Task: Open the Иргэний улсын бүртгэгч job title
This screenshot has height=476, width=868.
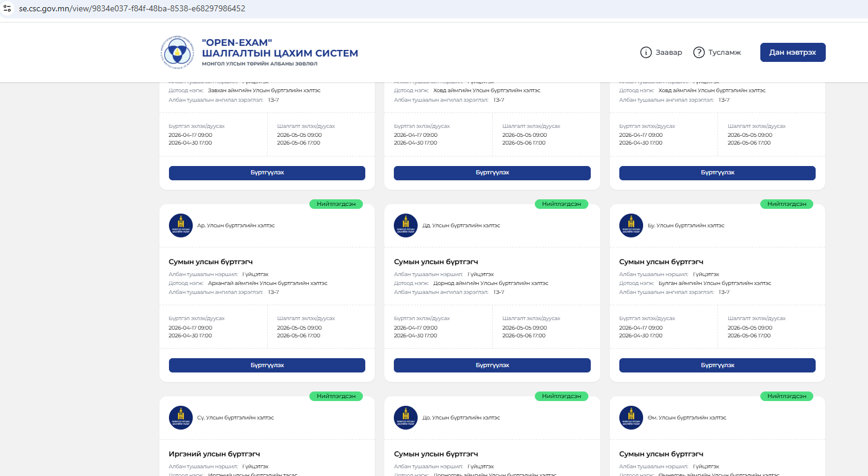Action: click(x=214, y=454)
